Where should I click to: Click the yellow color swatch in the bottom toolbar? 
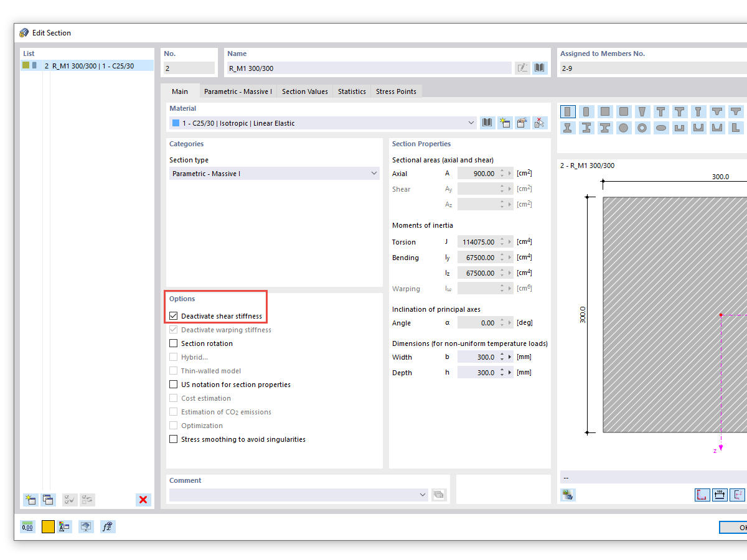pyautogui.click(x=48, y=526)
